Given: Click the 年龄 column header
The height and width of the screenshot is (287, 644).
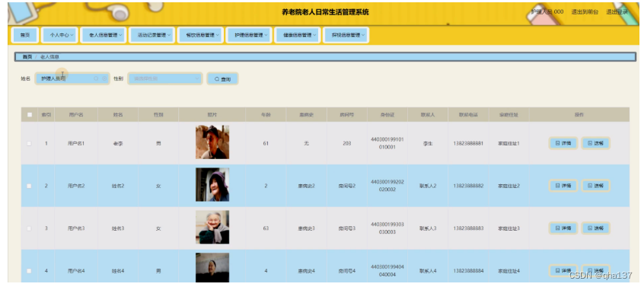Looking at the screenshot, I should coord(266,115).
